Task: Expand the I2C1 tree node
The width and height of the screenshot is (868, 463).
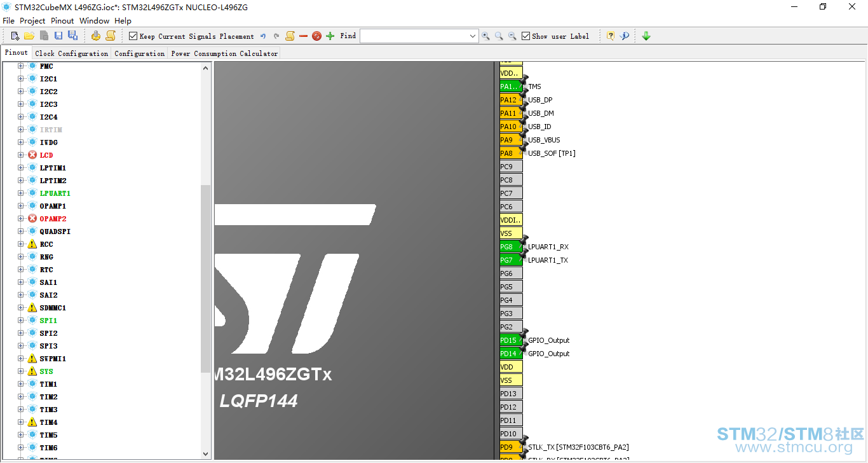Action: click(x=20, y=79)
